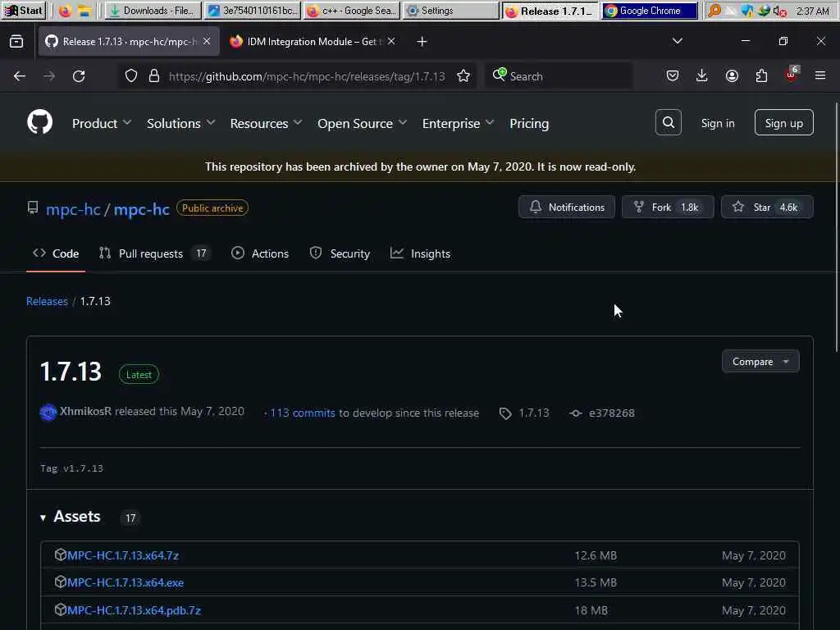Collapse the Assets section

71,517
